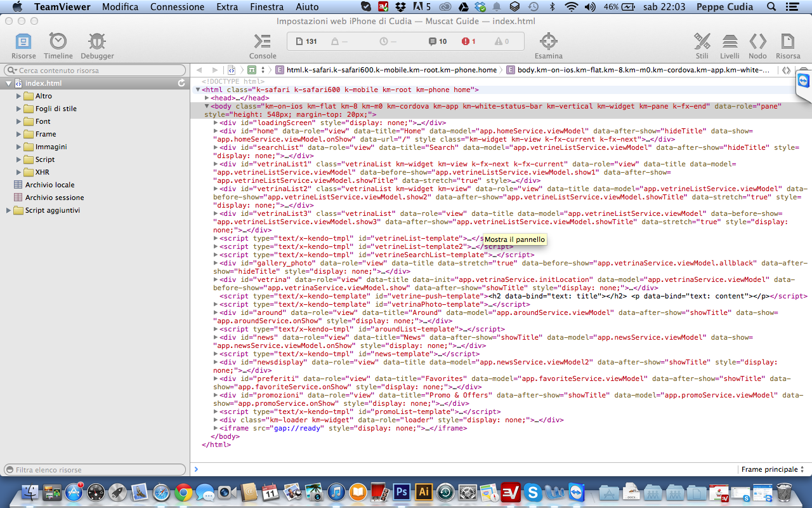Open the Frame principale dropdown
The width and height of the screenshot is (812, 508).
tap(772, 469)
